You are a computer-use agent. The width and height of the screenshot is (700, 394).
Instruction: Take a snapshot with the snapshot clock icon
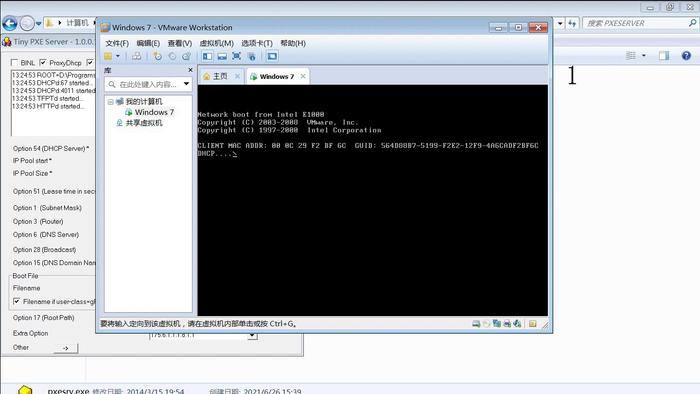pos(158,56)
